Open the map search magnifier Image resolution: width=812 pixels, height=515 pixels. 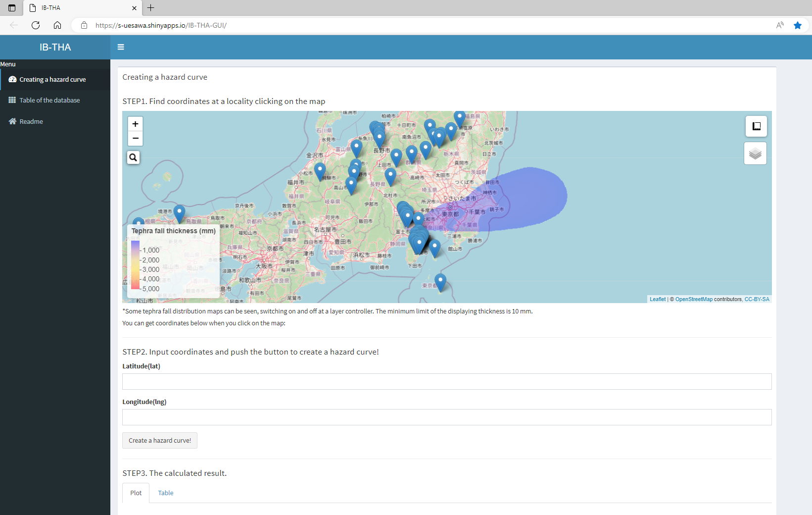click(x=133, y=157)
